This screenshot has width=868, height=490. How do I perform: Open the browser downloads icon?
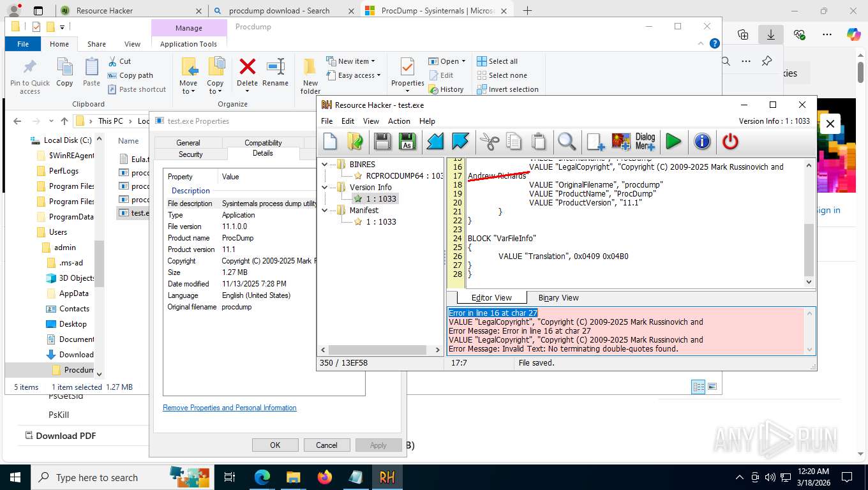tap(771, 35)
